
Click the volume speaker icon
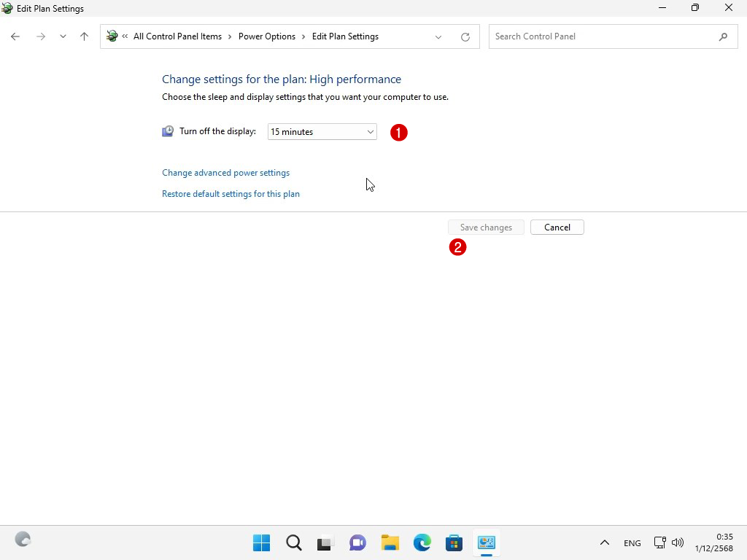coord(678,542)
